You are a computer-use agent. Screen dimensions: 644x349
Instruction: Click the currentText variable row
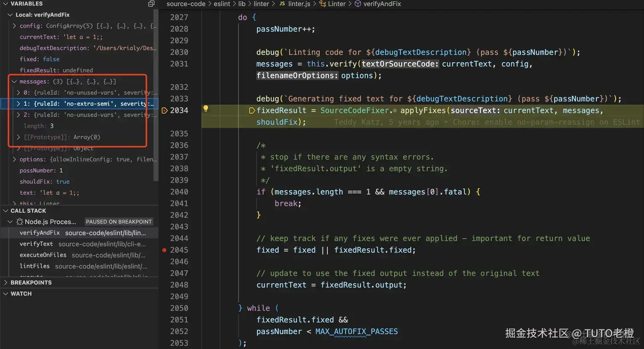pyautogui.click(x=79, y=37)
